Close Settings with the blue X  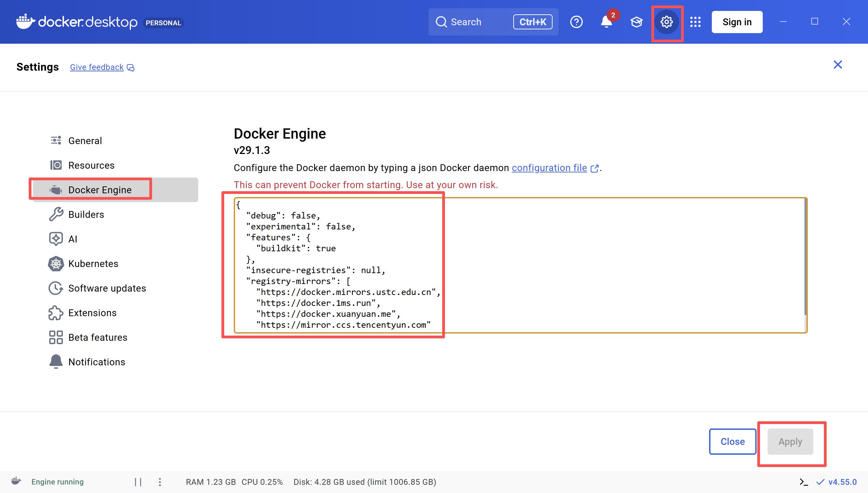838,65
